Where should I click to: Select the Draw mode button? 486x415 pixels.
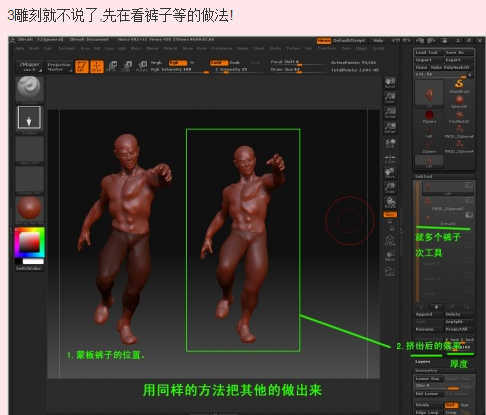click(x=97, y=66)
